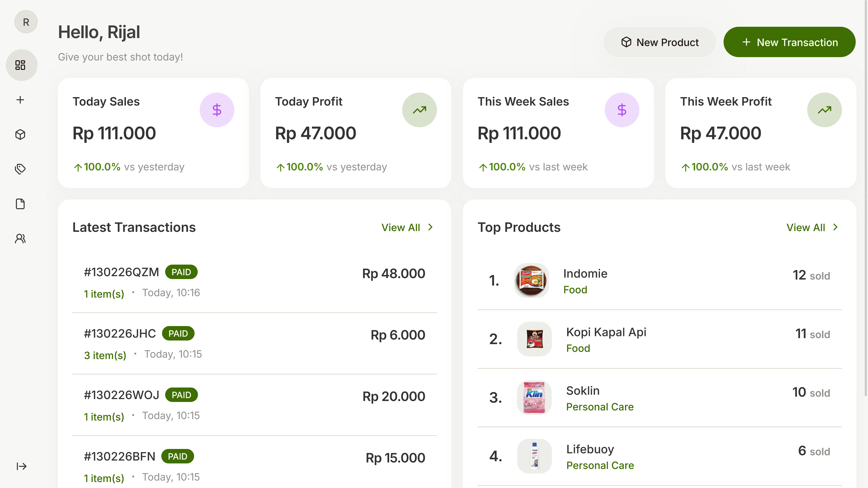Screen dimensions: 868x488
Task: Click the New Product button
Action: (659, 42)
